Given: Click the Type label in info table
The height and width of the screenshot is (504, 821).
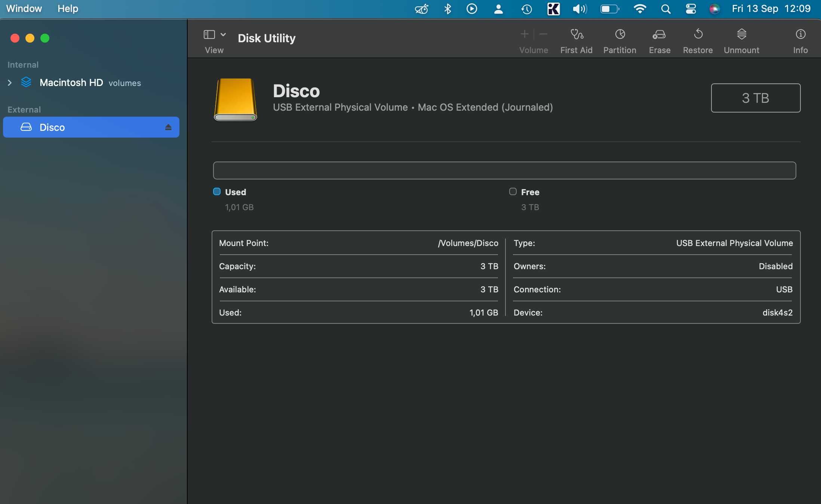Looking at the screenshot, I should click(525, 243).
